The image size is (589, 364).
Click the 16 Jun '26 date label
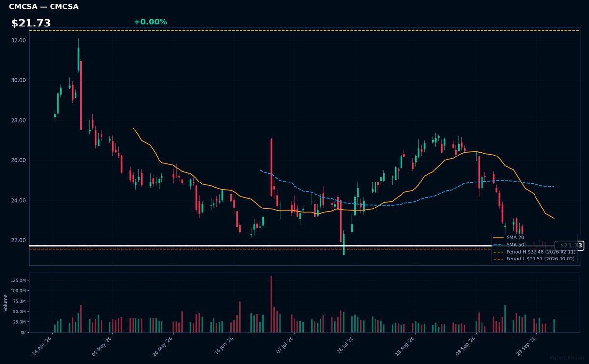tap(223, 346)
